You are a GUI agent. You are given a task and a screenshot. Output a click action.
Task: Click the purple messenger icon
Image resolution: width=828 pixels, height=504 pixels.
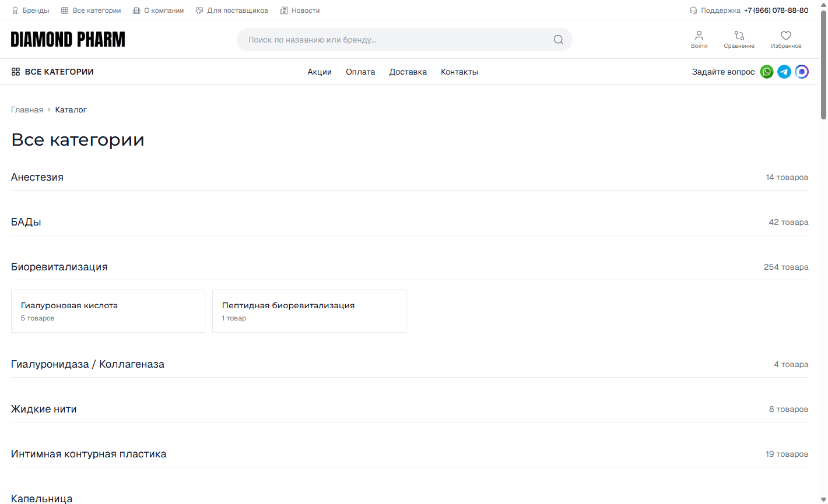[x=802, y=72]
